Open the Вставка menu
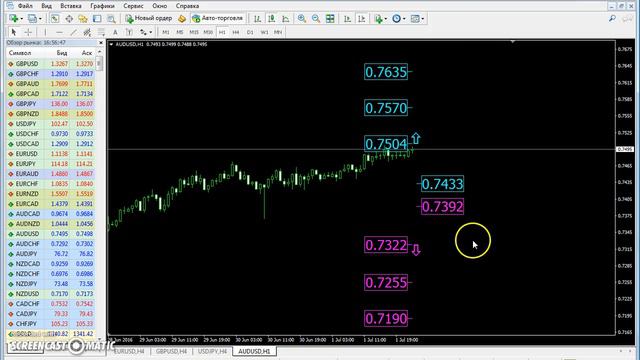This screenshot has width=640, height=360. point(71,6)
